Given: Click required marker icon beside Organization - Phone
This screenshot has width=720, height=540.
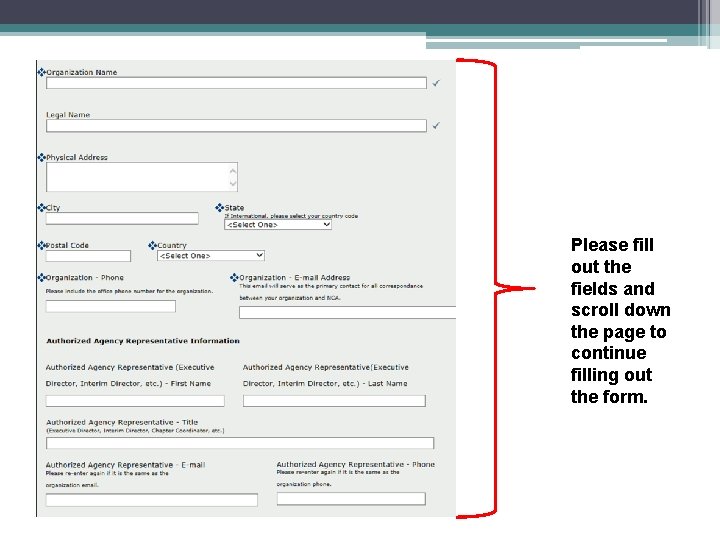Looking at the screenshot, I should pos(41,277).
